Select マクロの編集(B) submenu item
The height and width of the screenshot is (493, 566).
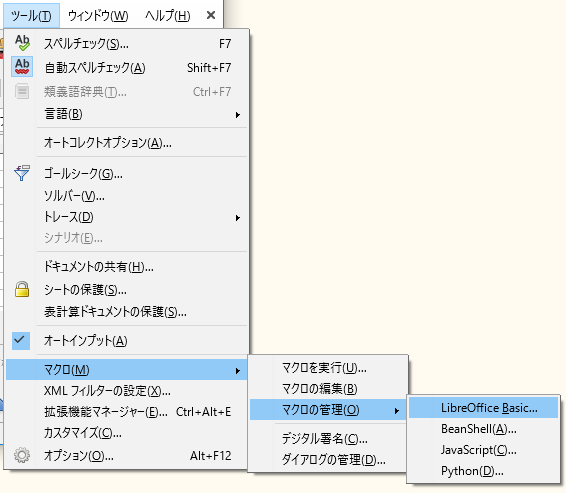pyautogui.click(x=328, y=389)
